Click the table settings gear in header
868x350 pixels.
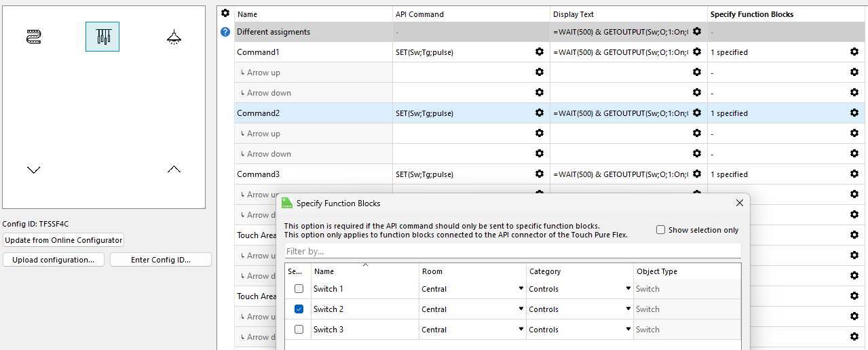pos(225,13)
